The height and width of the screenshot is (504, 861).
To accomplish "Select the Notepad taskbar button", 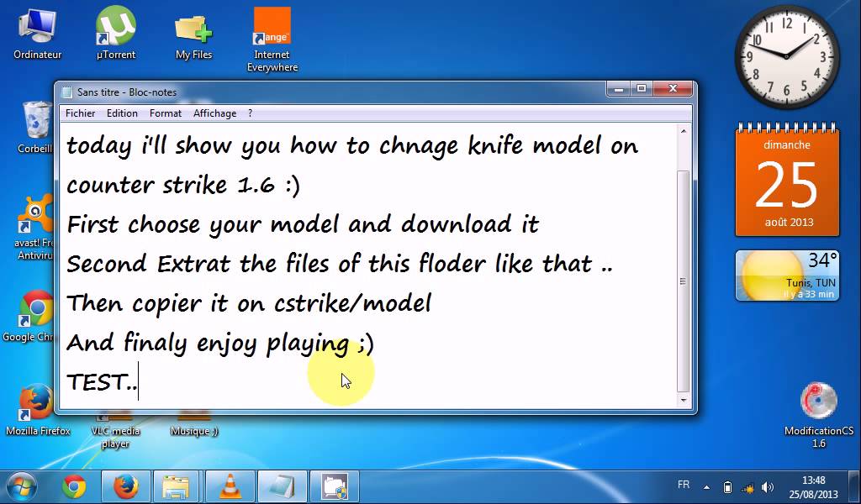I will (x=282, y=486).
